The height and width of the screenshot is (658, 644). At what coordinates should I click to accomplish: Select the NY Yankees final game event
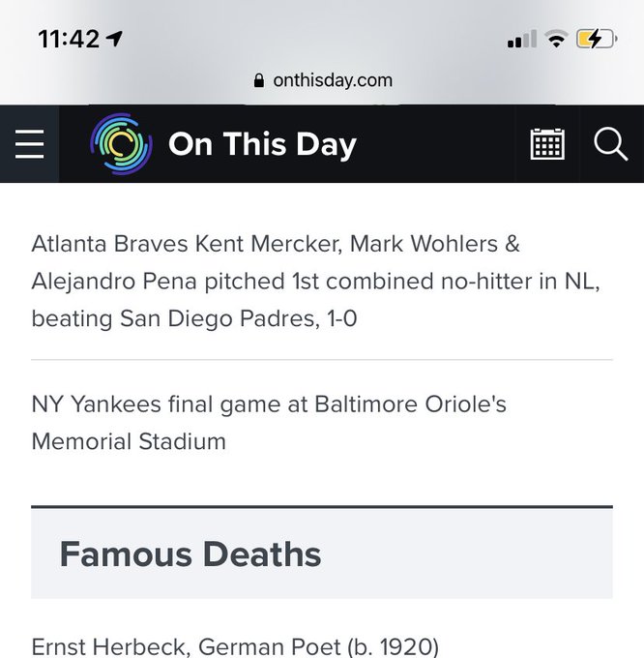coord(269,423)
